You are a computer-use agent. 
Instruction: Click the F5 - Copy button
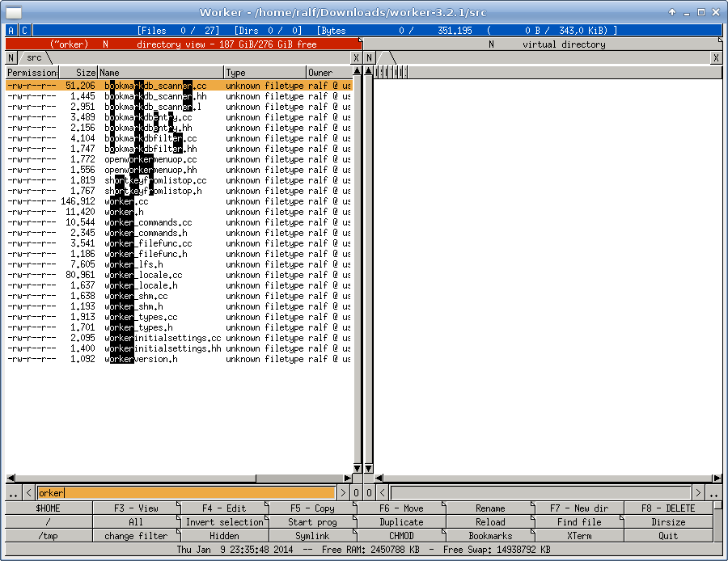[312, 508]
